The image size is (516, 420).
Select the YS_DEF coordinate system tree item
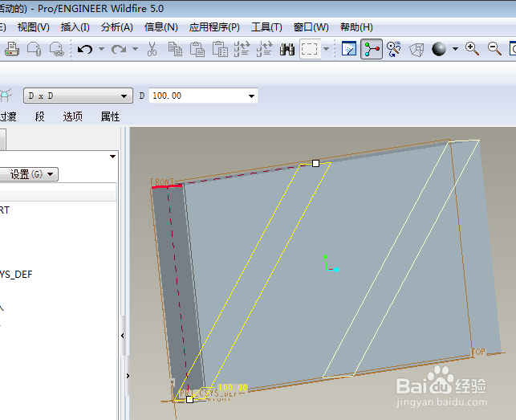16,275
